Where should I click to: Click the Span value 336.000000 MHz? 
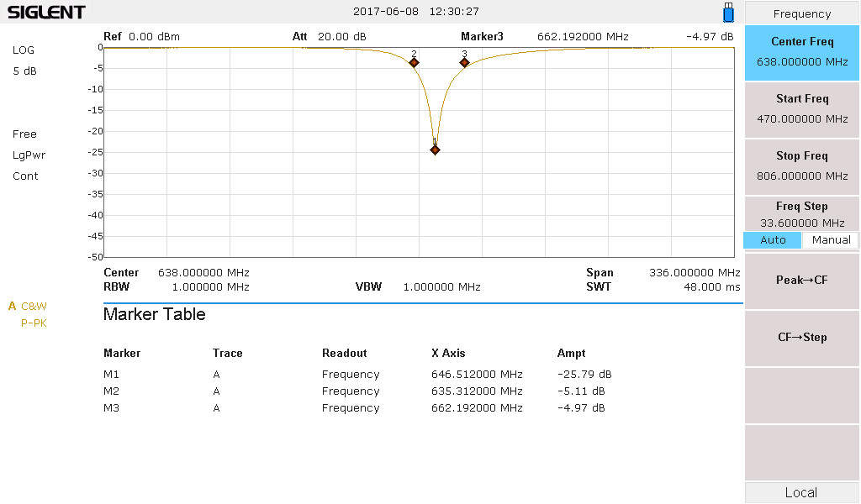[695, 272]
